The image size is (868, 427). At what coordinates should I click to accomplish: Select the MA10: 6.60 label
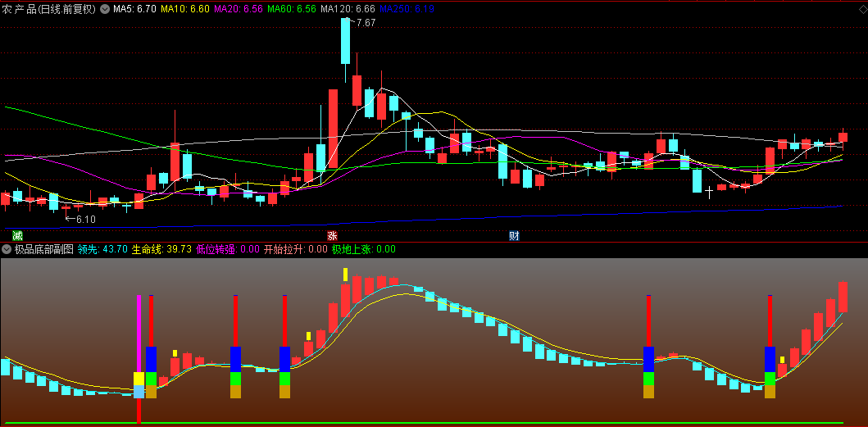185,9
